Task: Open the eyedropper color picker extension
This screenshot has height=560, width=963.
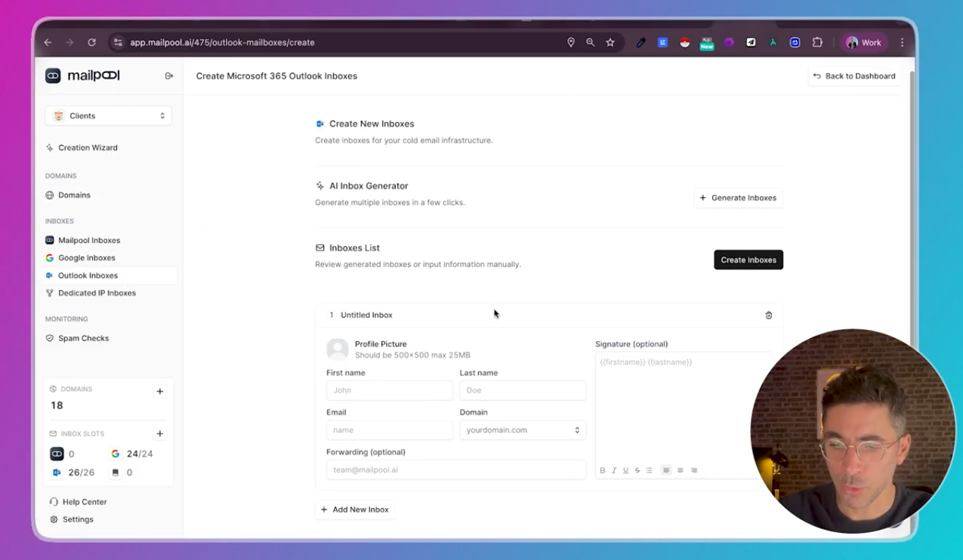Action: [641, 42]
